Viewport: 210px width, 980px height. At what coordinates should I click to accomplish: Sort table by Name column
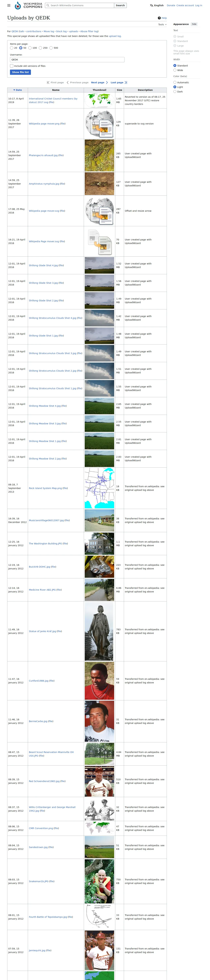[x=56, y=90]
